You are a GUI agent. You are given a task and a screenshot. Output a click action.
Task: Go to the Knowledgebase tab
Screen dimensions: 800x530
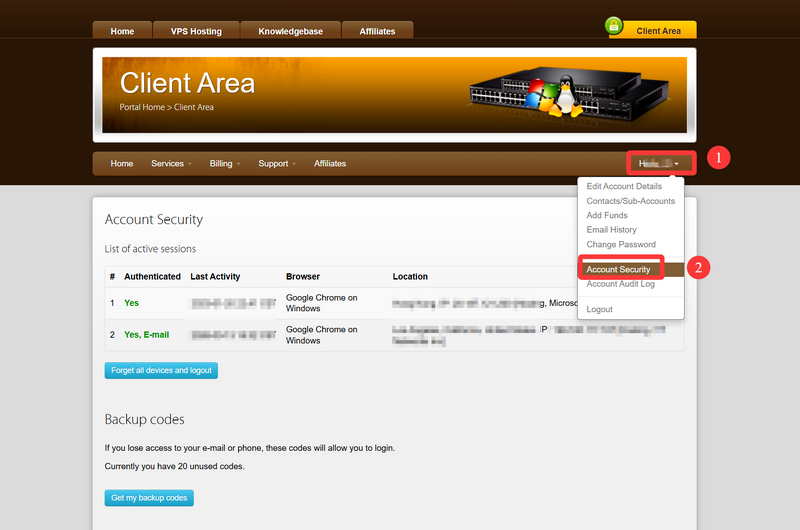[290, 31]
